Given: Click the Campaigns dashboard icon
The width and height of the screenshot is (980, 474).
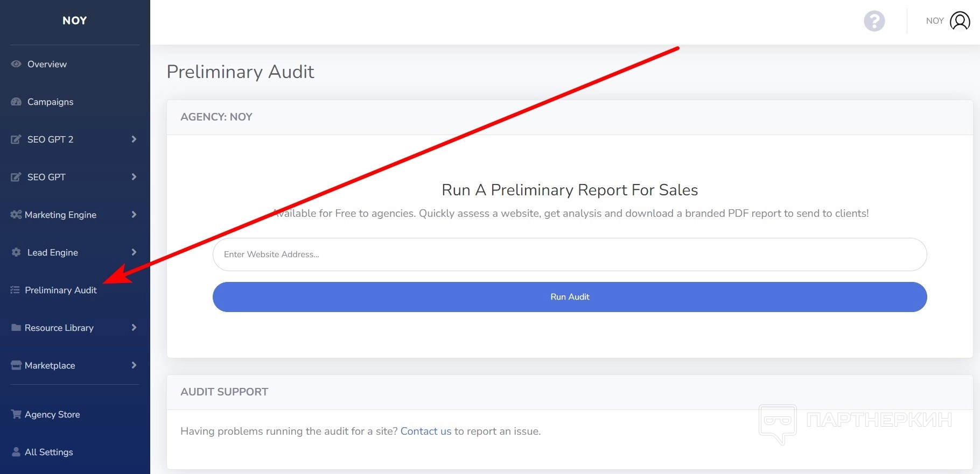Looking at the screenshot, I should coord(16,102).
